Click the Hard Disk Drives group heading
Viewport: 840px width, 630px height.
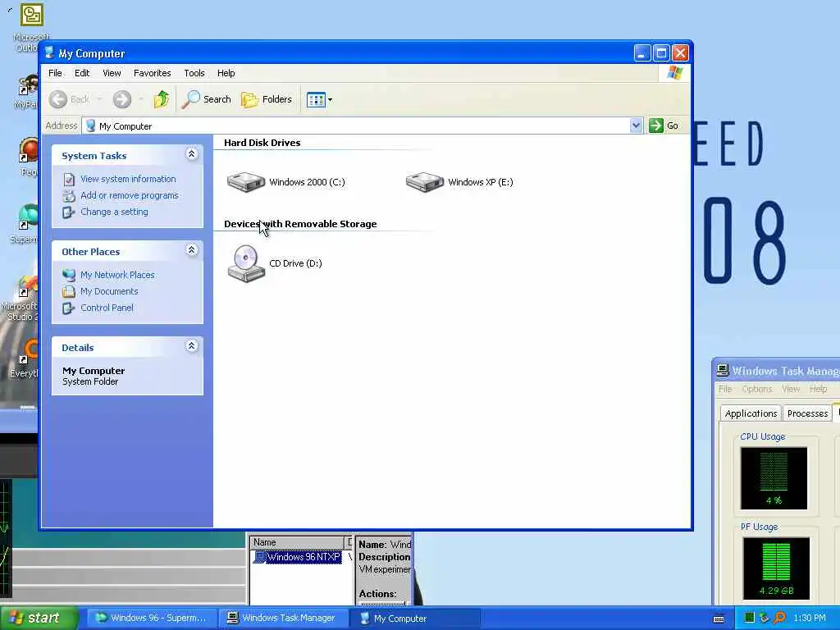tap(262, 143)
